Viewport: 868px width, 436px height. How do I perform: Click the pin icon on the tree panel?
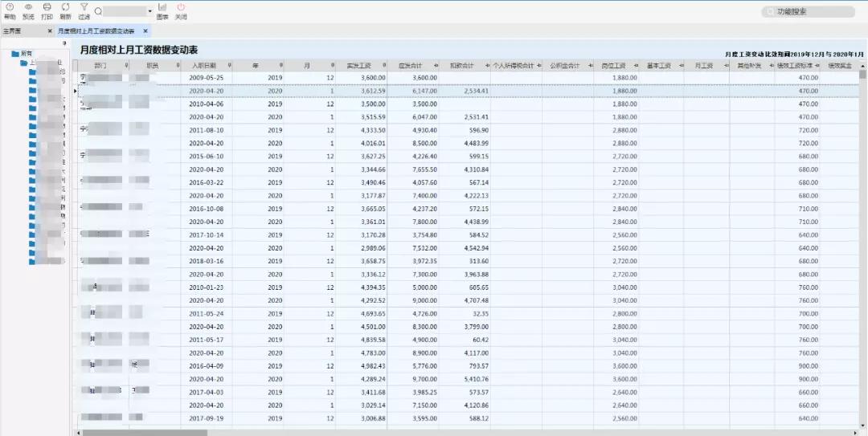64,43
